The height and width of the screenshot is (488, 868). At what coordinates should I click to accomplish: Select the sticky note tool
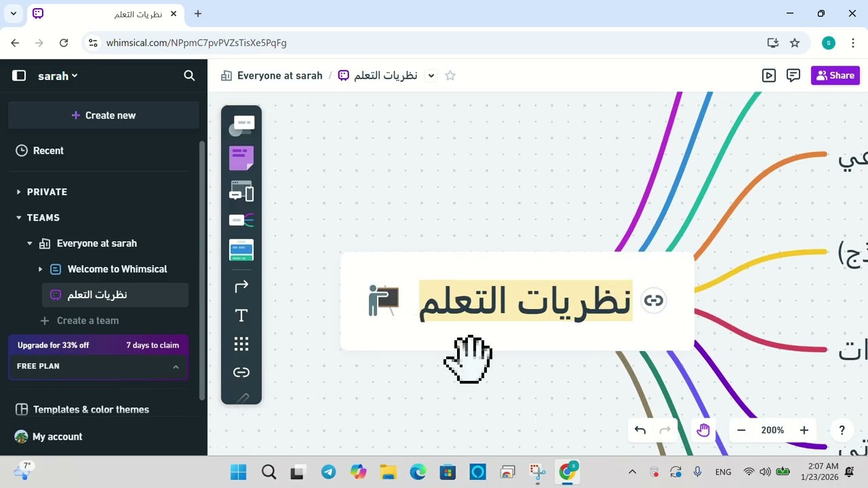click(241, 158)
